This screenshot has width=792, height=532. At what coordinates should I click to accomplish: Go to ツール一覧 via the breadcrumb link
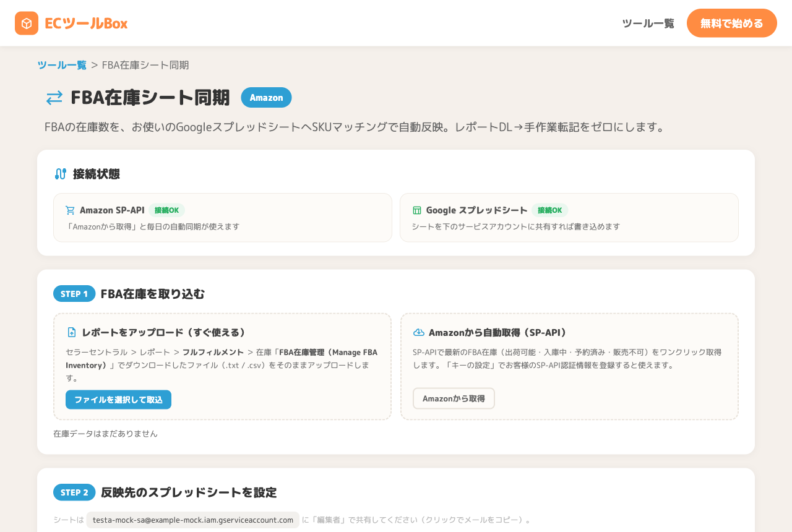click(62, 65)
